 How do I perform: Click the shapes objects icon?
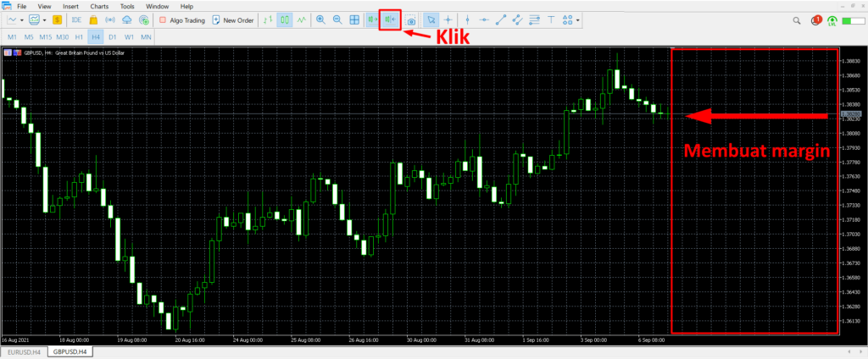[567, 20]
